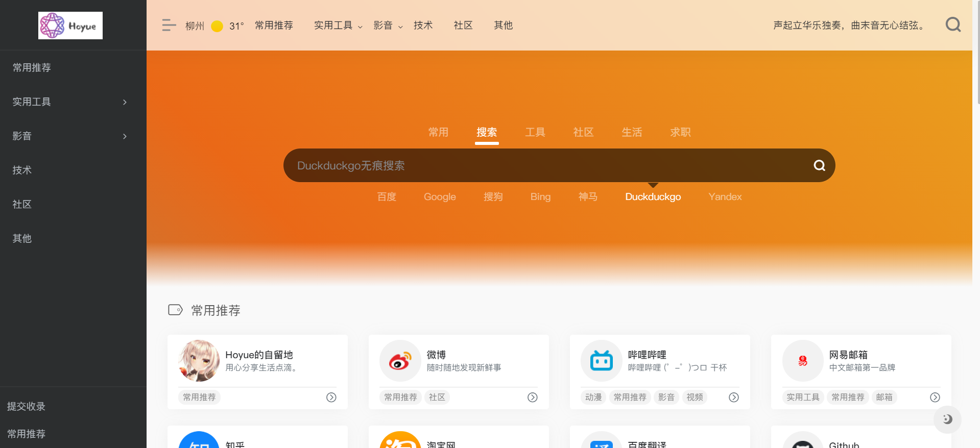The image size is (980, 448).
Task: Click the 实用工具 tag on the 网易邮箱 card
Action: pos(803,397)
